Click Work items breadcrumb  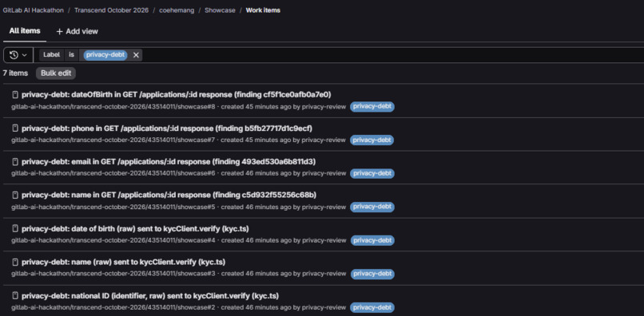tap(263, 10)
